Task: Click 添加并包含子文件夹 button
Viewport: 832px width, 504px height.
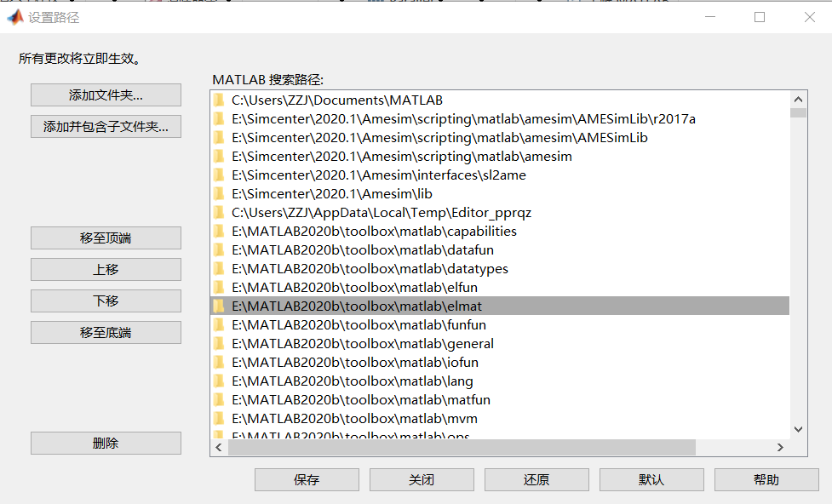Action: tap(105, 125)
